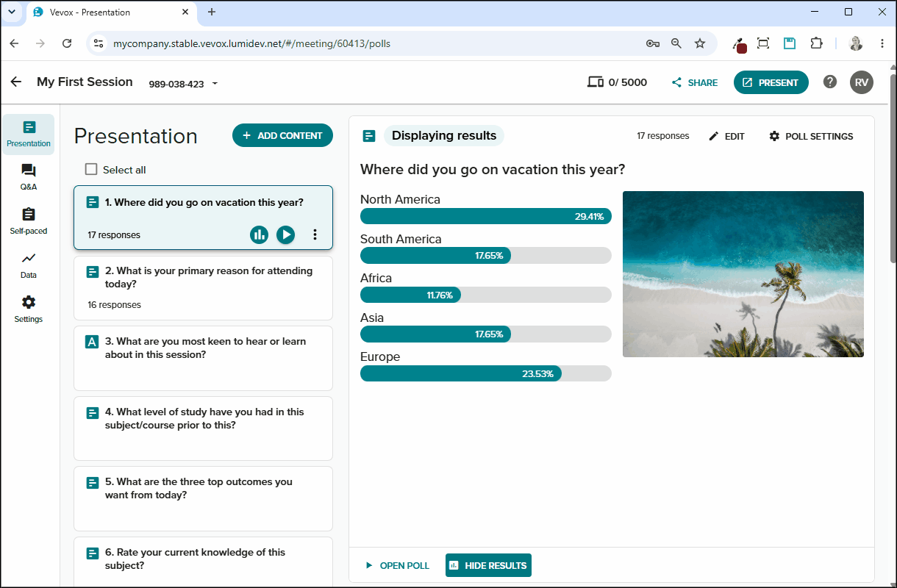Screen dimensions: 897x588
Task: Open the RV user account menu
Action: (x=862, y=82)
